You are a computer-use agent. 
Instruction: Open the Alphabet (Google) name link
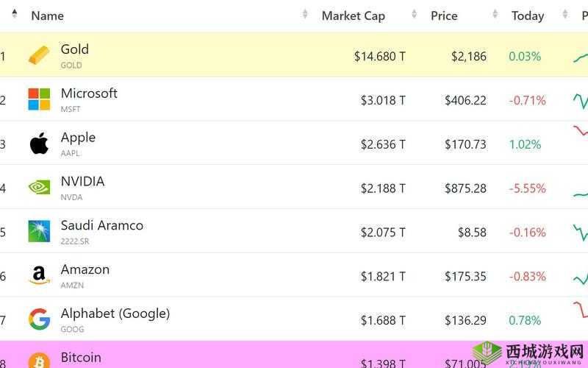pos(115,314)
